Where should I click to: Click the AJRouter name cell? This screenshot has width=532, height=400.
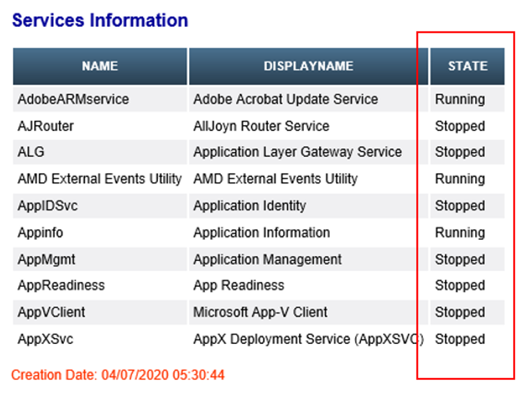100,126
